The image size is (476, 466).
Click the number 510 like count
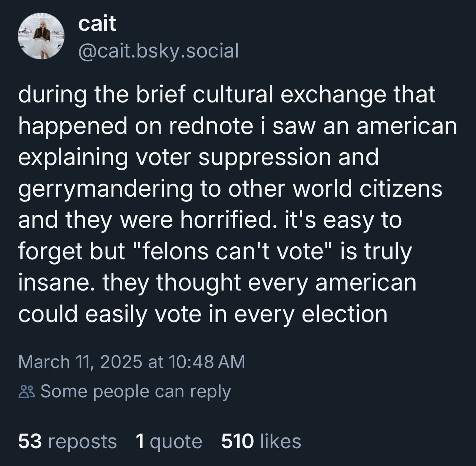pyautogui.click(x=237, y=442)
